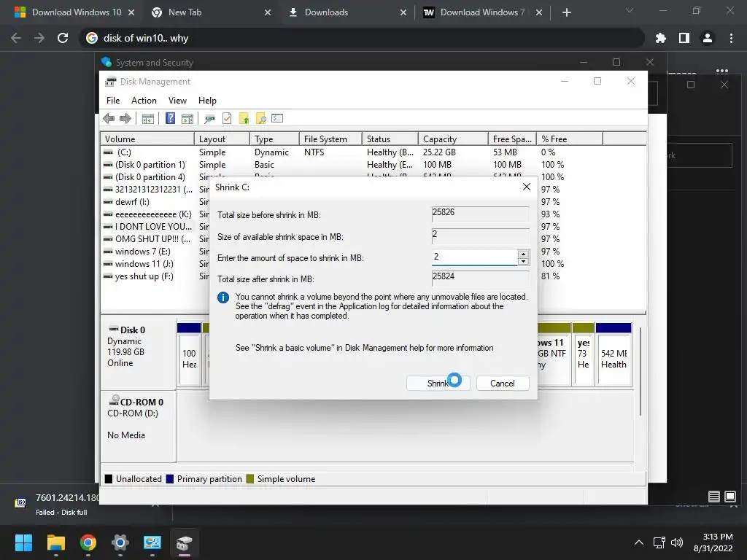
Task: Sort by % Free column header
Action: tap(569, 139)
